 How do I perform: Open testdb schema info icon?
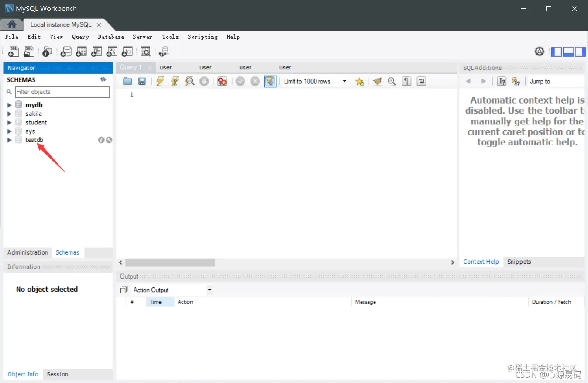pyautogui.click(x=101, y=140)
